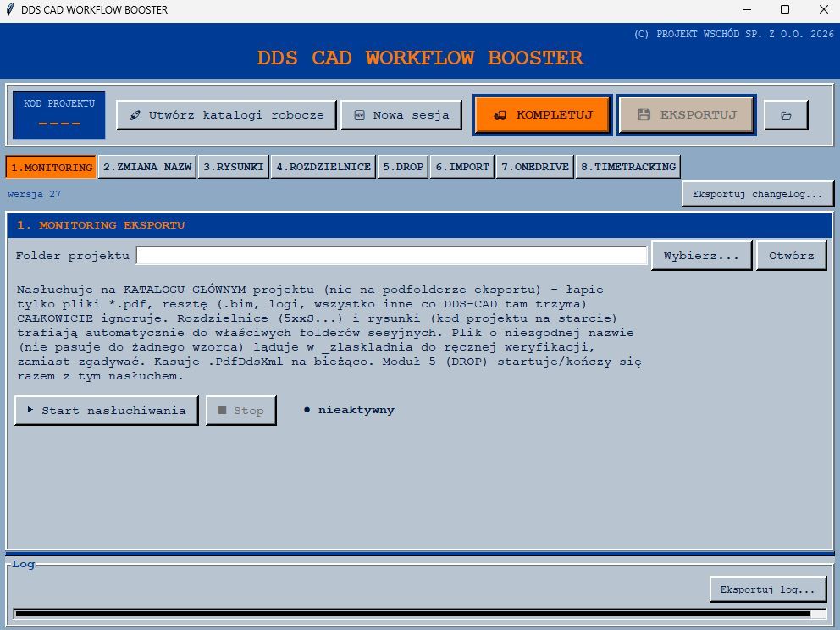Maximize the application window
840x630 pixels.
coord(785,9)
